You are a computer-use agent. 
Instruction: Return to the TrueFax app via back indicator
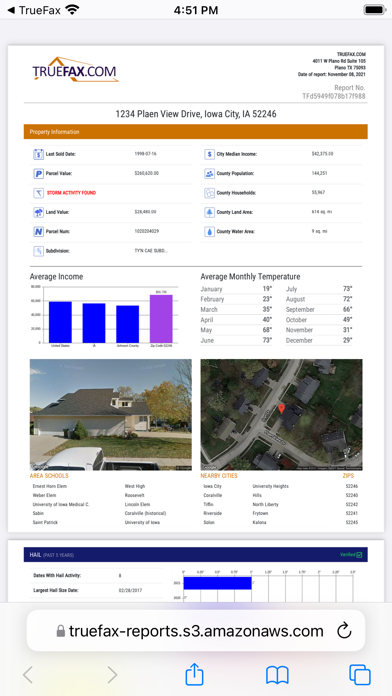tap(34, 10)
